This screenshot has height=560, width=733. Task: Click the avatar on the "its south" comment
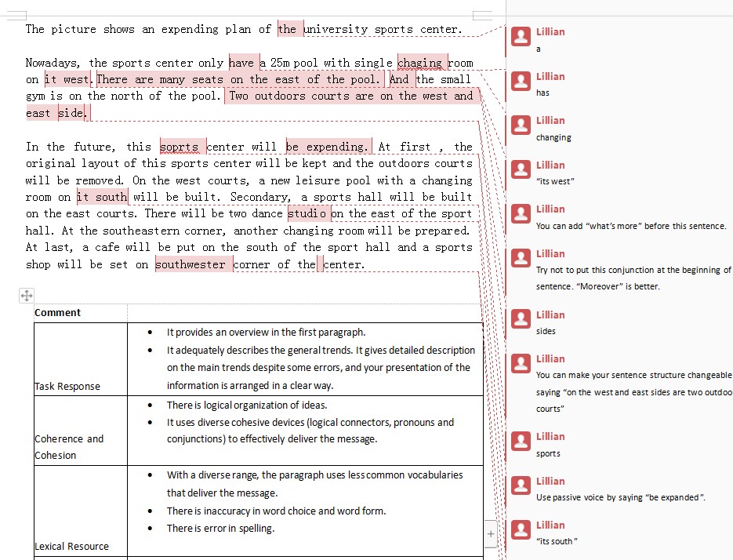pyautogui.click(x=521, y=529)
